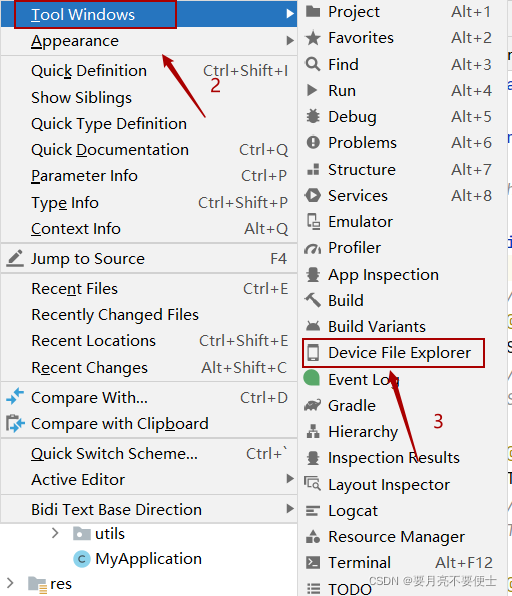
Task: Click the Gradle elephant icon
Action: coord(313,406)
